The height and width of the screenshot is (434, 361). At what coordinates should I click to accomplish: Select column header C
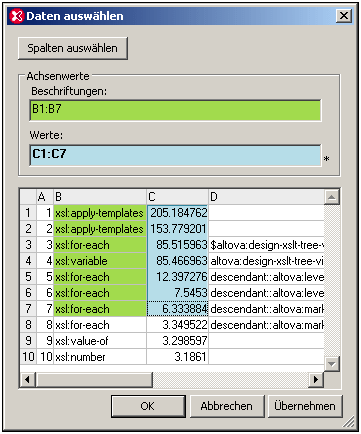178,197
